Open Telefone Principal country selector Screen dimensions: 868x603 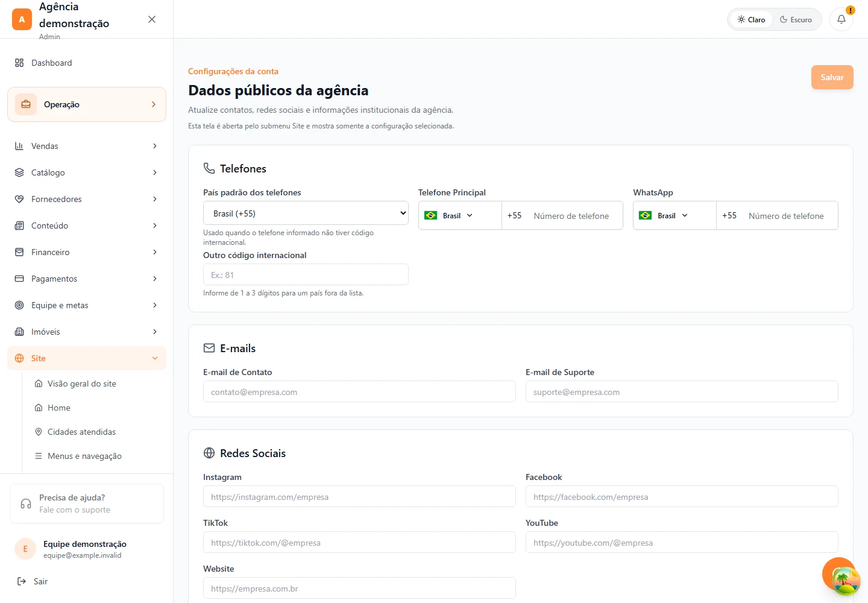460,215
